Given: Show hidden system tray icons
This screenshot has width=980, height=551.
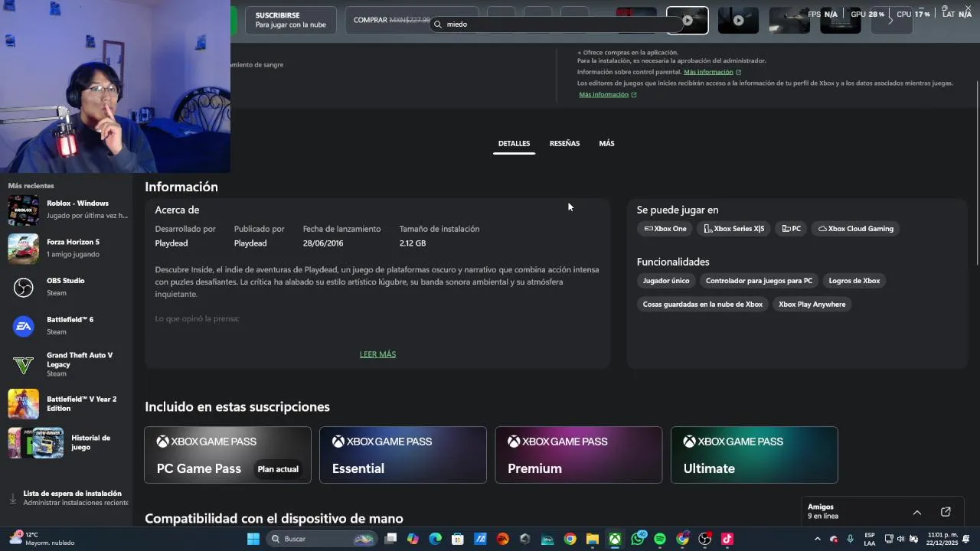Looking at the screenshot, I should pyautogui.click(x=817, y=539).
